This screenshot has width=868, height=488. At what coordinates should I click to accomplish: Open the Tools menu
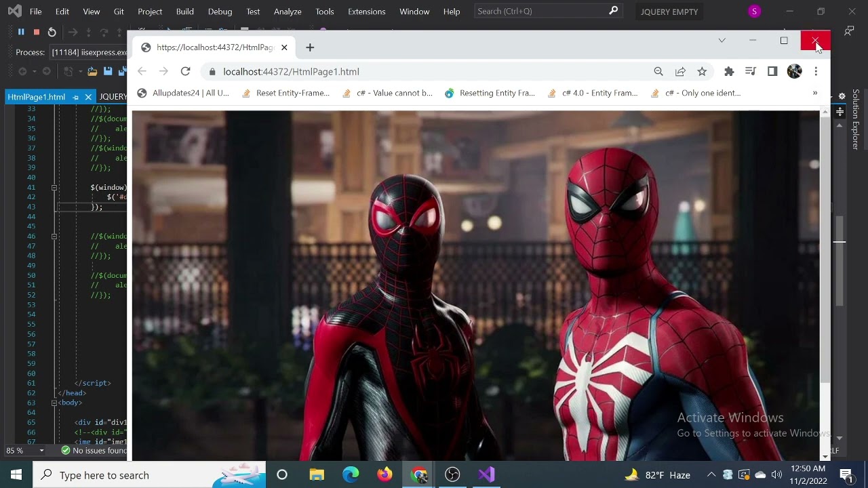325,12
